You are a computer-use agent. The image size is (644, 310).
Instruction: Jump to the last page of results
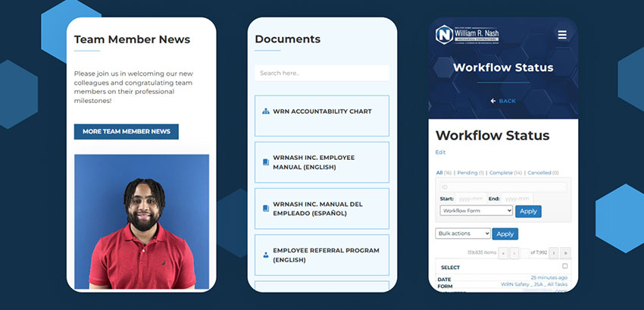[564, 252]
